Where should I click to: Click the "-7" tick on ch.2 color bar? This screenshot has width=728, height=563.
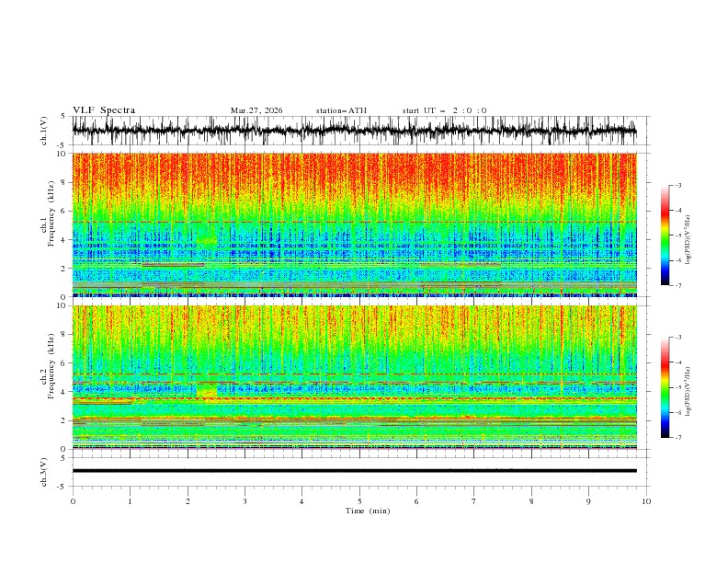pyautogui.click(x=678, y=437)
